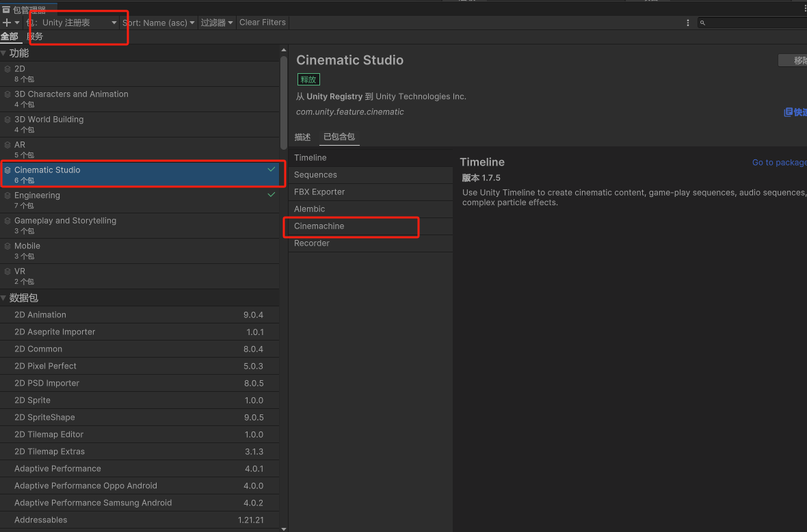Click the 释放 release tag
Viewport: 807px width, 532px height.
coord(308,79)
